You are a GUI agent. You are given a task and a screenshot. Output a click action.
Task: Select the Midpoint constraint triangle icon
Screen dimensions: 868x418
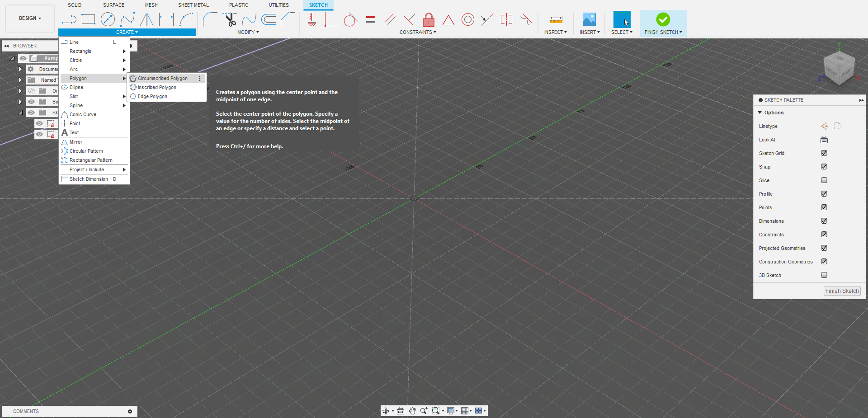448,19
